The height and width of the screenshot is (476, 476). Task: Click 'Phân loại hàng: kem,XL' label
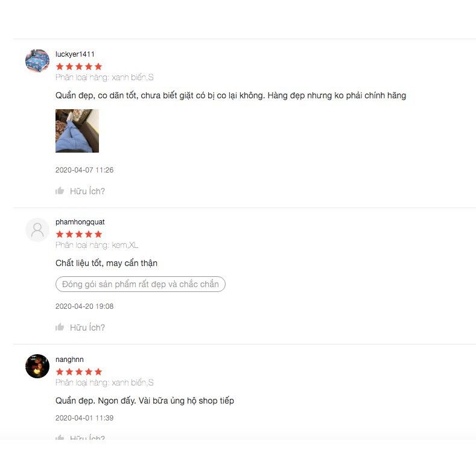pos(97,245)
